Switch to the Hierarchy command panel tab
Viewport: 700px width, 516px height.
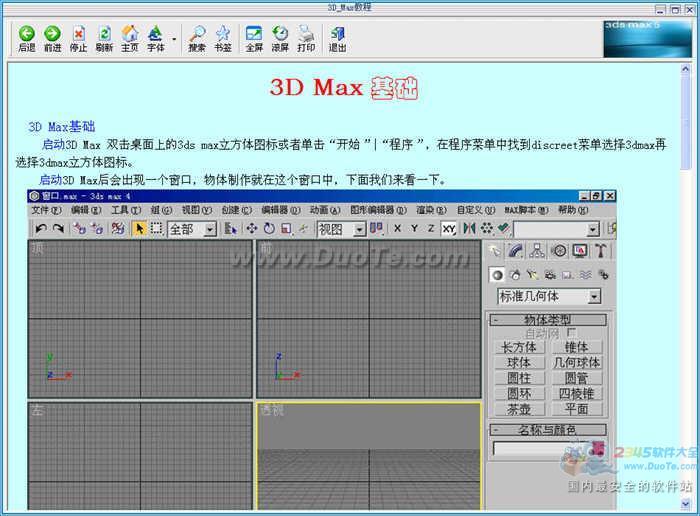click(537, 251)
